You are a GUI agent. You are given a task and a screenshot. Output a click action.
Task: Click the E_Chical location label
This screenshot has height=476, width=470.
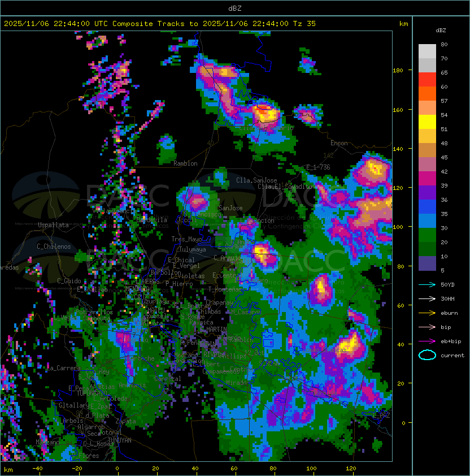pyautogui.click(x=181, y=260)
